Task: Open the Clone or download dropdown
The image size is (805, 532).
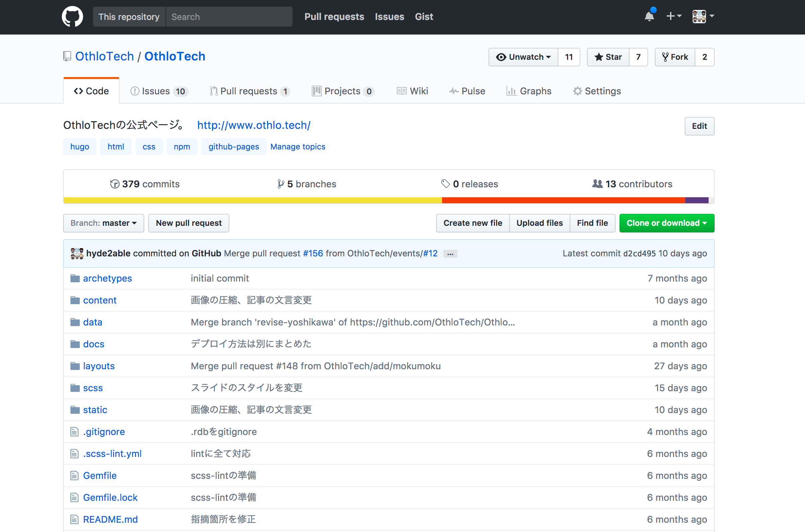Action: 667,223
